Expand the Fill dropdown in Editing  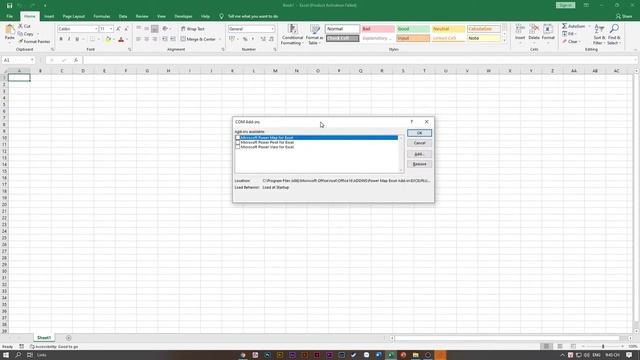click(576, 34)
